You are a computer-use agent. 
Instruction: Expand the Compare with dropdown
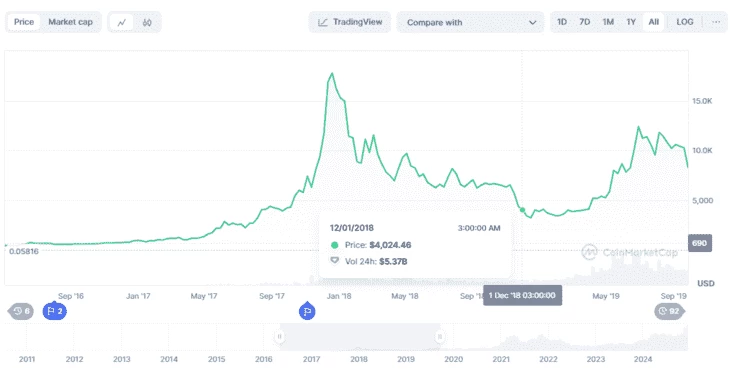tap(470, 22)
